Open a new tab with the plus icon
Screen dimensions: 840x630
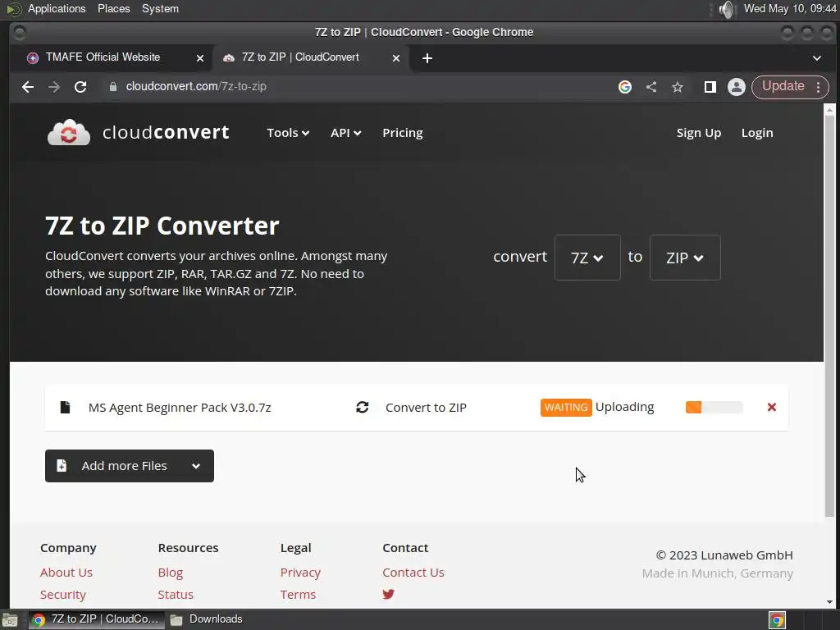(x=427, y=58)
